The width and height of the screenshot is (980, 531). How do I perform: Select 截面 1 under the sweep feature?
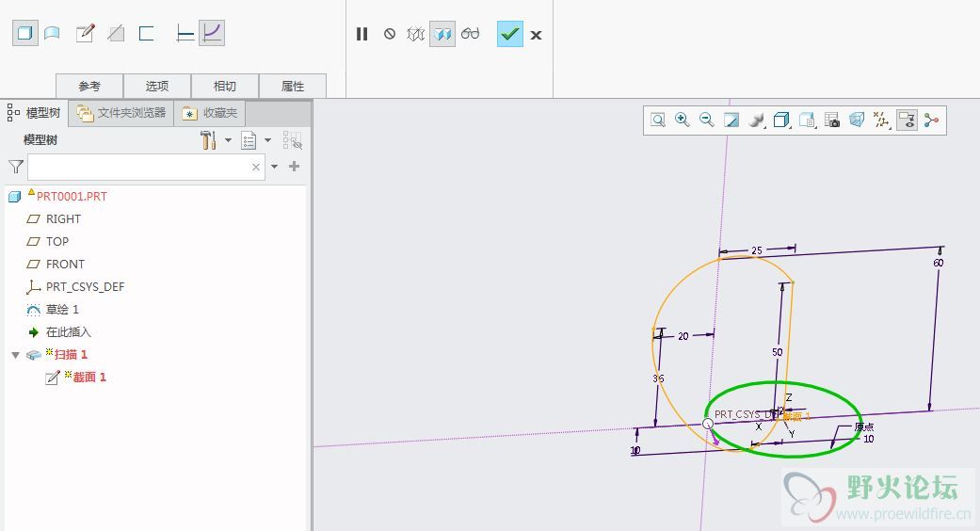[x=88, y=378]
